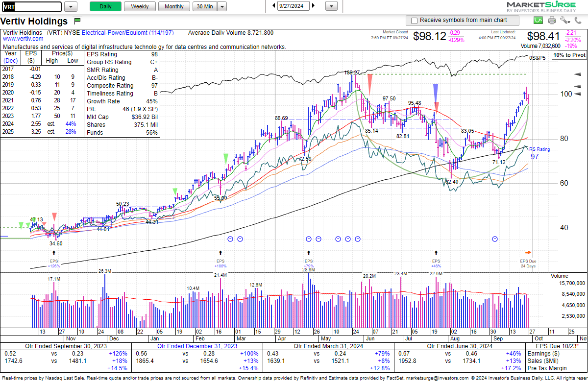Click the orange EPS Due arrow

pyautogui.click(x=528, y=252)
